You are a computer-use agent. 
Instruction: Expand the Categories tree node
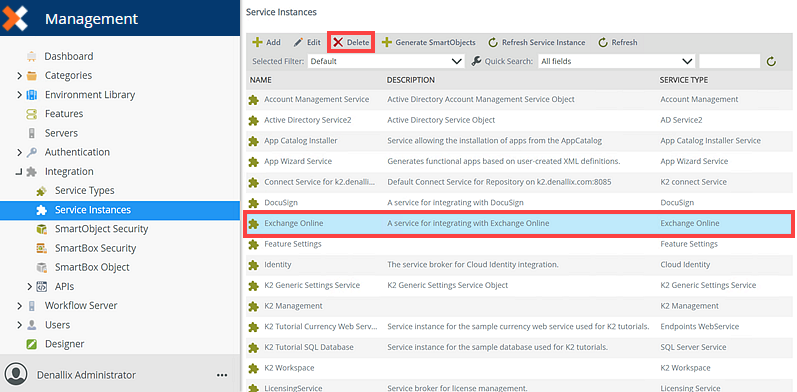coord(19,76)
